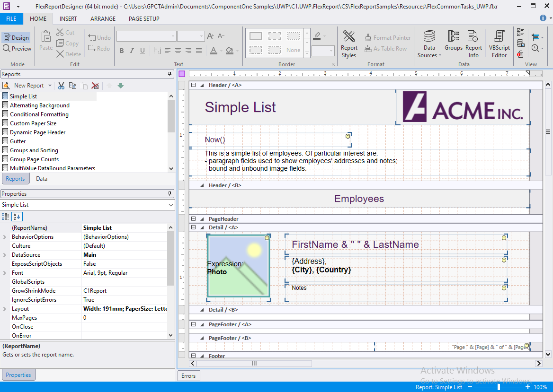Sort properties alphabetically
This screenshot has height=392, width=553.
pos(17,217)
